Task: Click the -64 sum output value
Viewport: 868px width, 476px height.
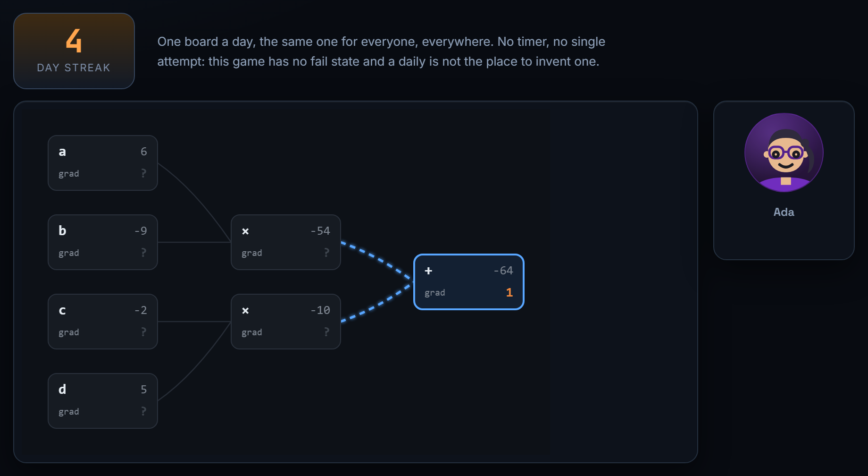Action: [503, 271]
